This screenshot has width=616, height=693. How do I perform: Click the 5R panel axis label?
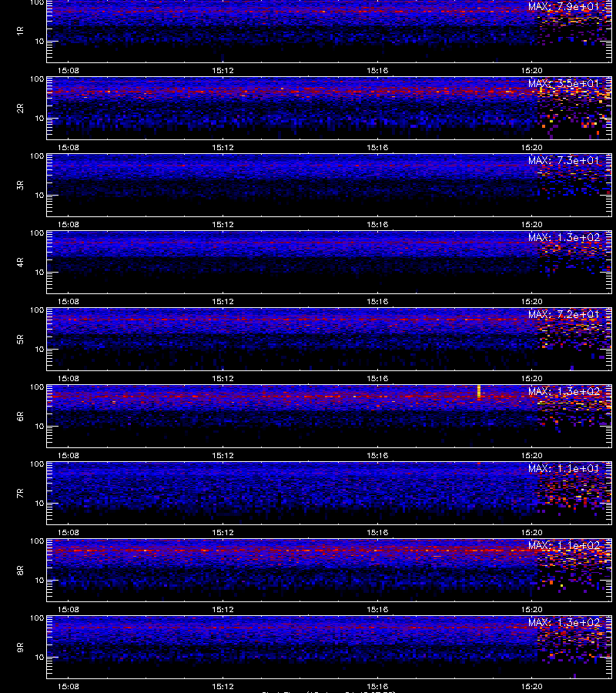click(20, 340)
